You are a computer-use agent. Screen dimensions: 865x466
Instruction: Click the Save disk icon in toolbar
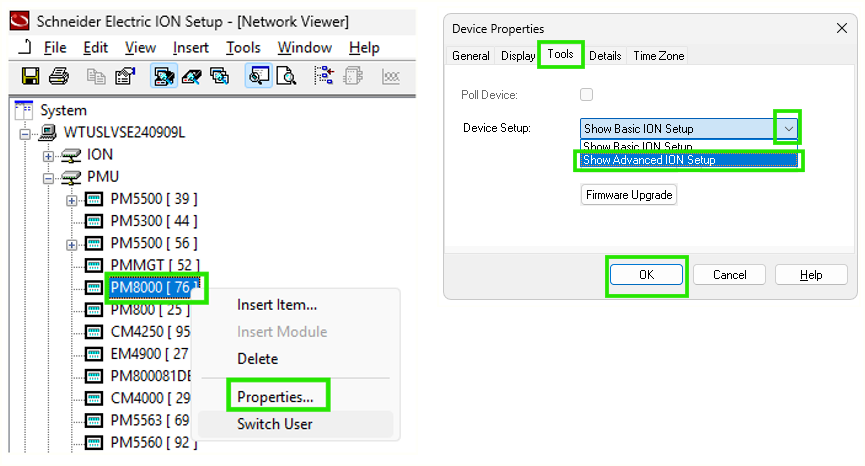pos(30,76)
